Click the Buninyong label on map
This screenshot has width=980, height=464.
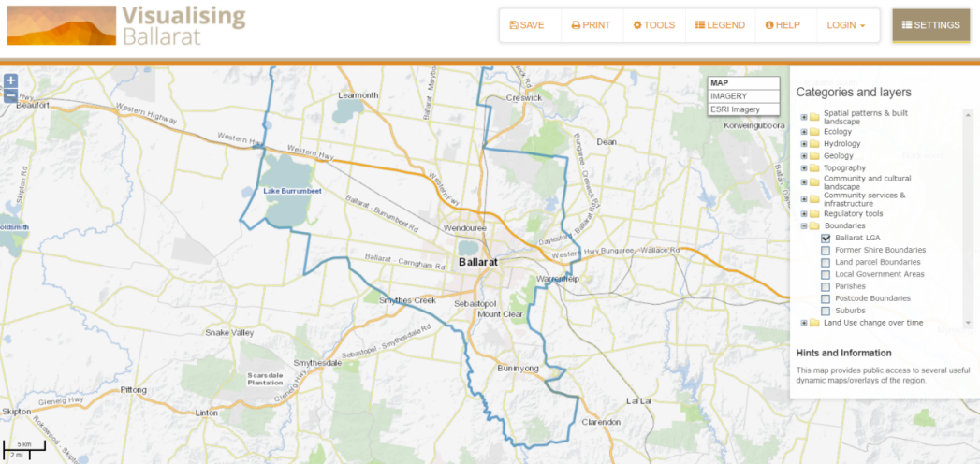point(518,369)
